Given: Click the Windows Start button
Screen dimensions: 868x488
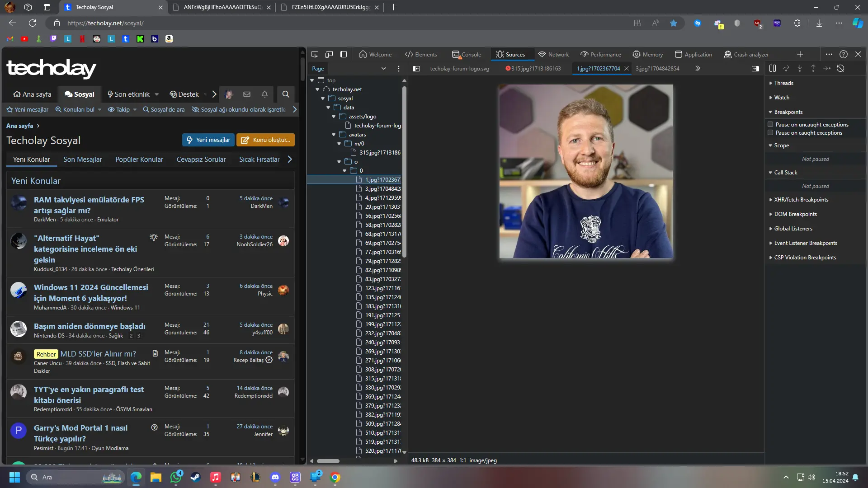Looking at the screenshot, I should [x=14, y=477].
